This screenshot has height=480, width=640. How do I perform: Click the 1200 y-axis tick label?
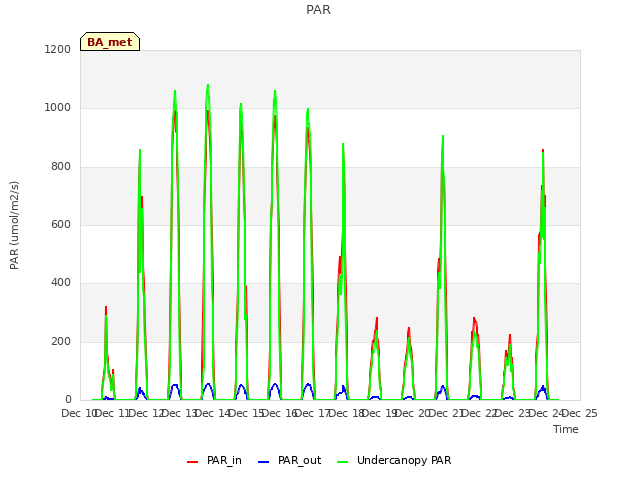(x=58, y=49)
